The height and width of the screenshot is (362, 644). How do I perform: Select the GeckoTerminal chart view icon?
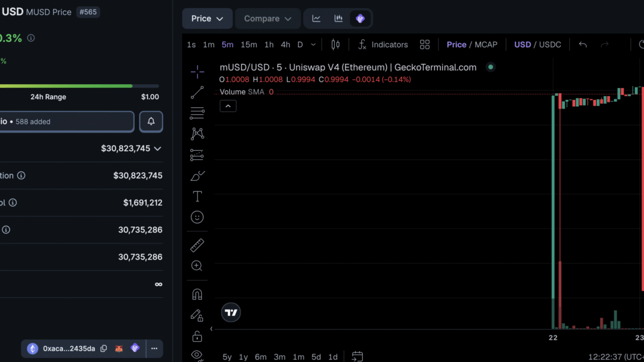(360, 18)
